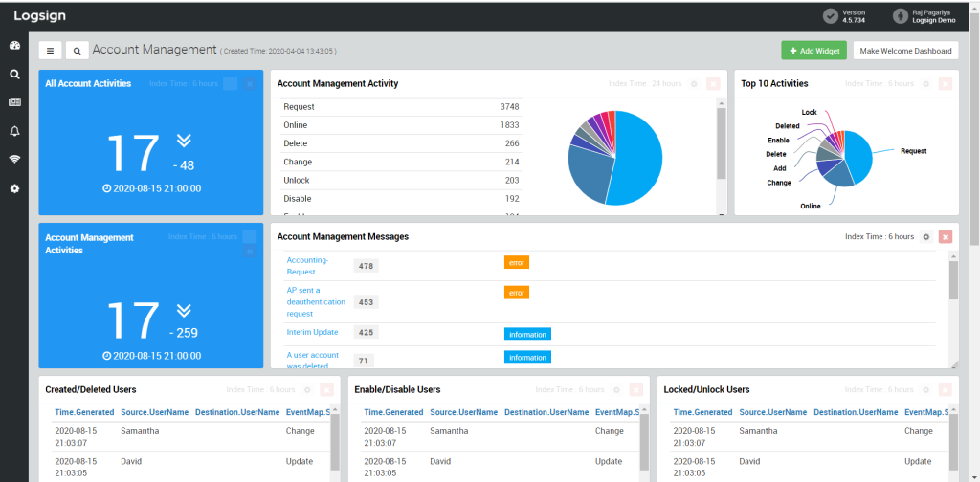Open the hamburger menu beside dashboard title
Image resolution: width=980 pixels, height=482 pixels.
(50, 51)
